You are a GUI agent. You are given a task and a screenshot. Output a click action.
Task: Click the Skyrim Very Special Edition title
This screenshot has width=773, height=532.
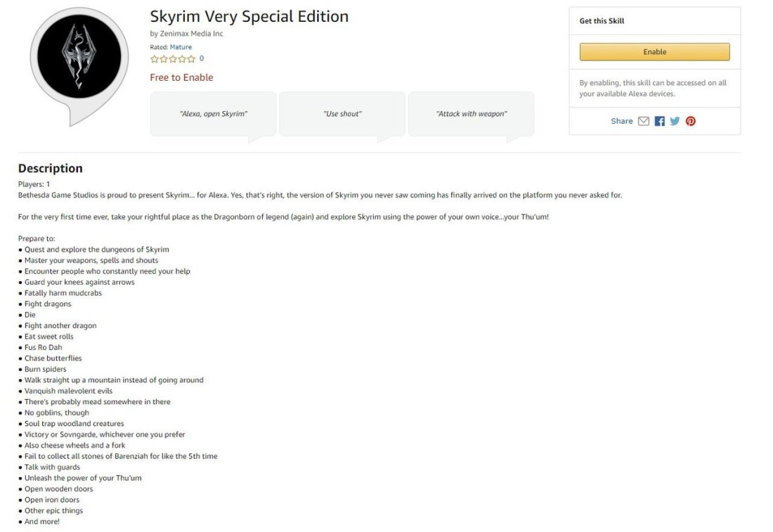[249, 16]
